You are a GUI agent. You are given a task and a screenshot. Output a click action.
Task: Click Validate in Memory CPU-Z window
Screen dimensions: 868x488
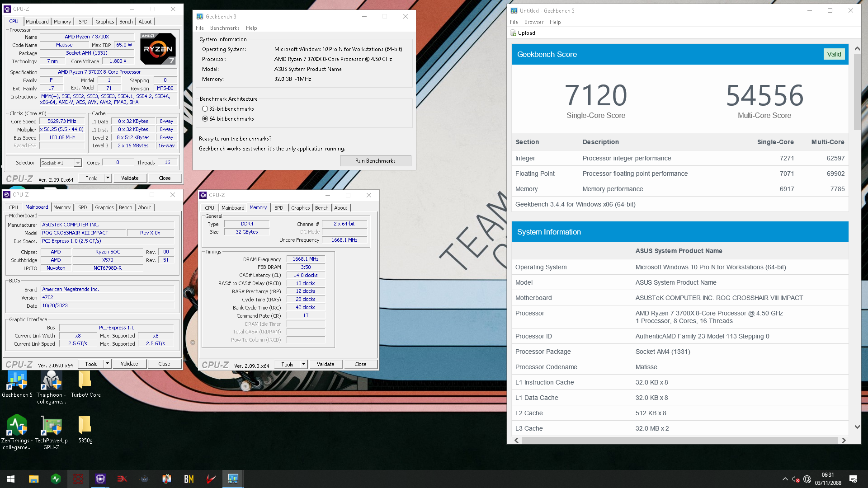(325, 364)
